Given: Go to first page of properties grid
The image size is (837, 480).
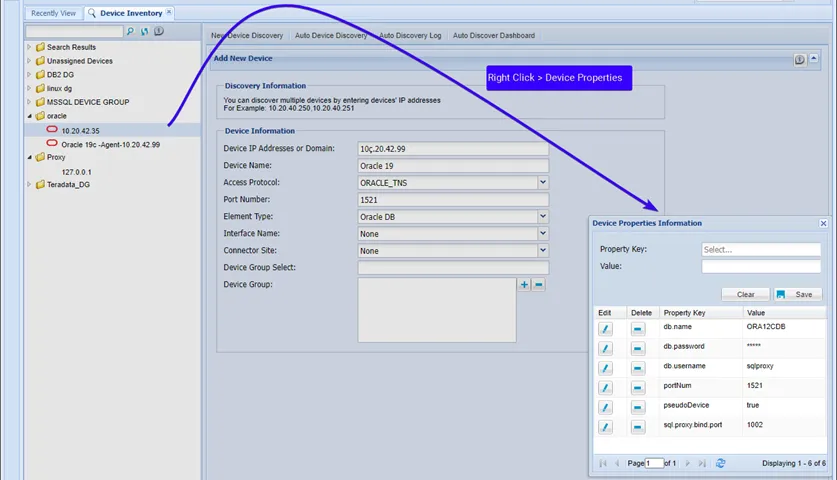Looking at the screenshot, I should point(603,463).
